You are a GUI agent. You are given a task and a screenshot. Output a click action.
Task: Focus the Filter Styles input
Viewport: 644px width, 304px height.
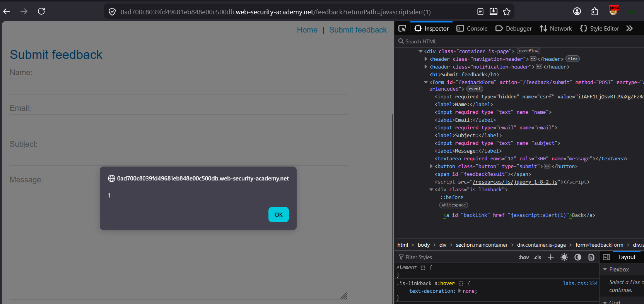tap(456, 257)
